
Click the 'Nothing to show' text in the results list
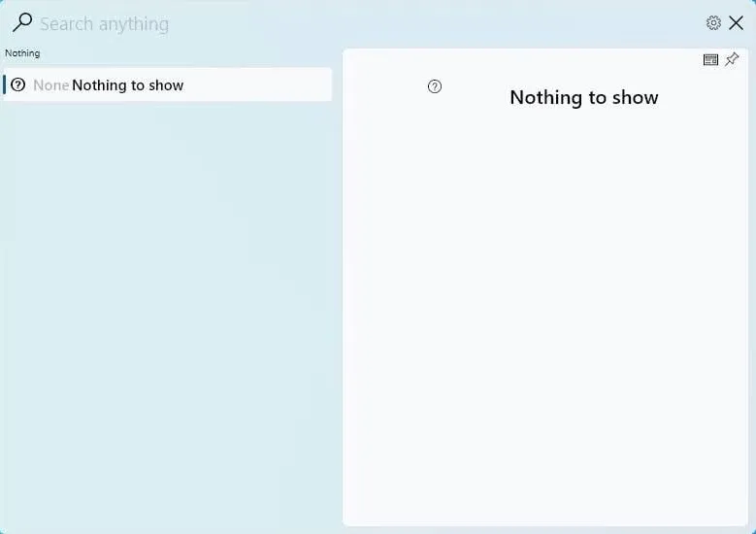(x=127, y=85)
